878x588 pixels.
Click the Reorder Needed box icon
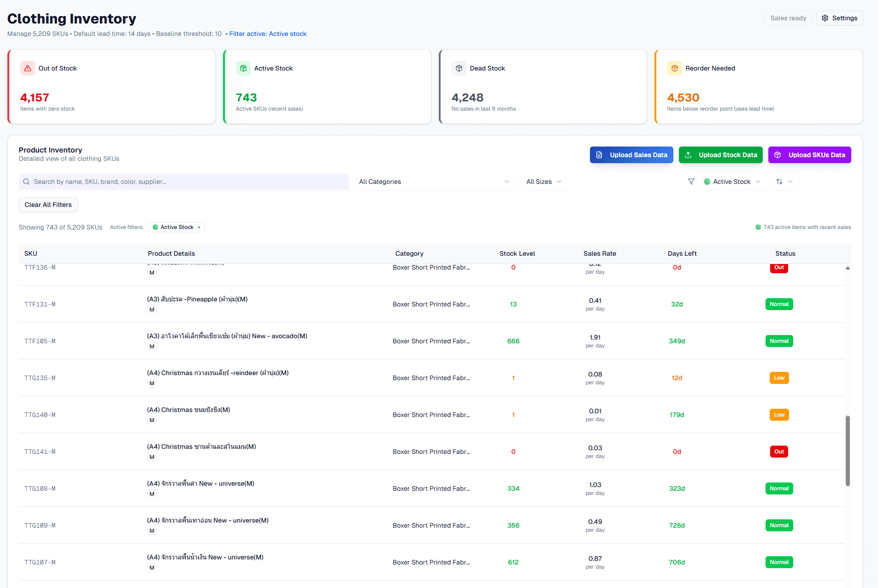[x=675, y=68]
